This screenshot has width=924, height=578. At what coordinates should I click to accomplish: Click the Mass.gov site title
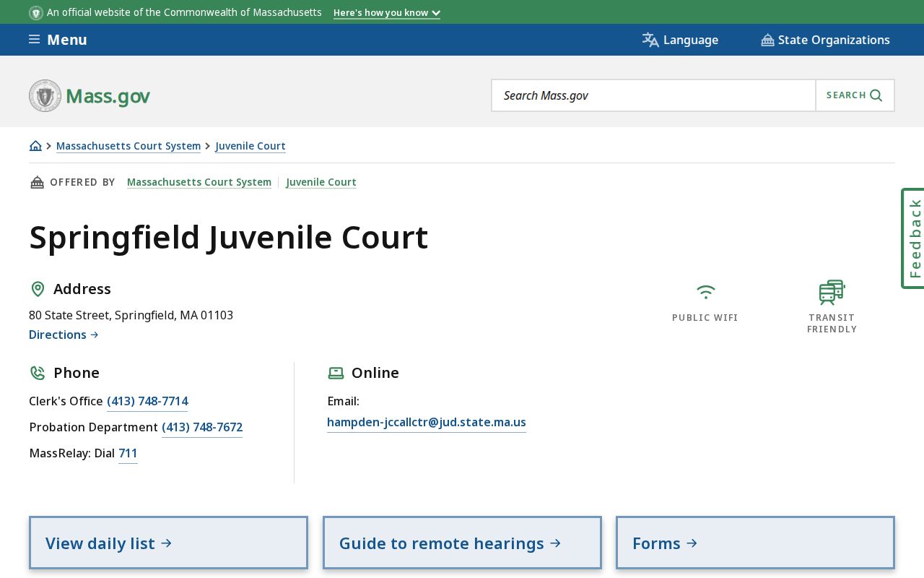click(108, 96)
